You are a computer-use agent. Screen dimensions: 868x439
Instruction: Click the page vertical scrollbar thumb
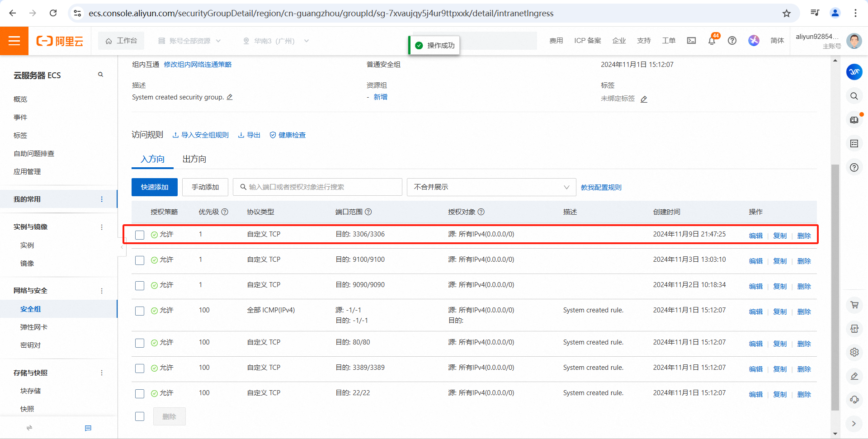(x=835, y=288)
